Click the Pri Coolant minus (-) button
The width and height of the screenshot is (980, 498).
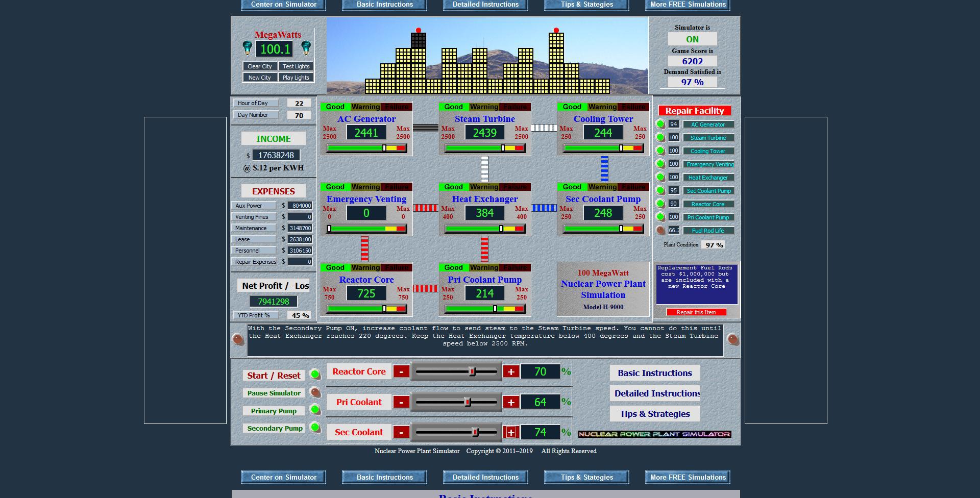tap(402, 402)
